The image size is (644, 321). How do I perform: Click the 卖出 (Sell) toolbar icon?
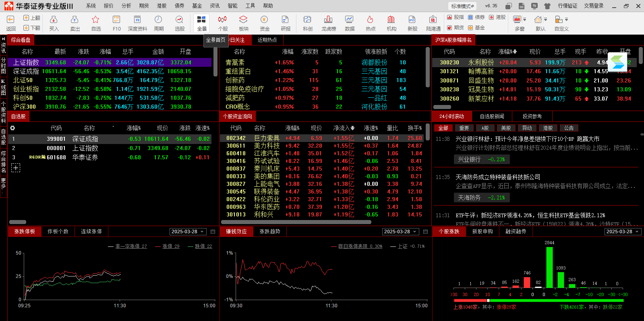(75, 20)
